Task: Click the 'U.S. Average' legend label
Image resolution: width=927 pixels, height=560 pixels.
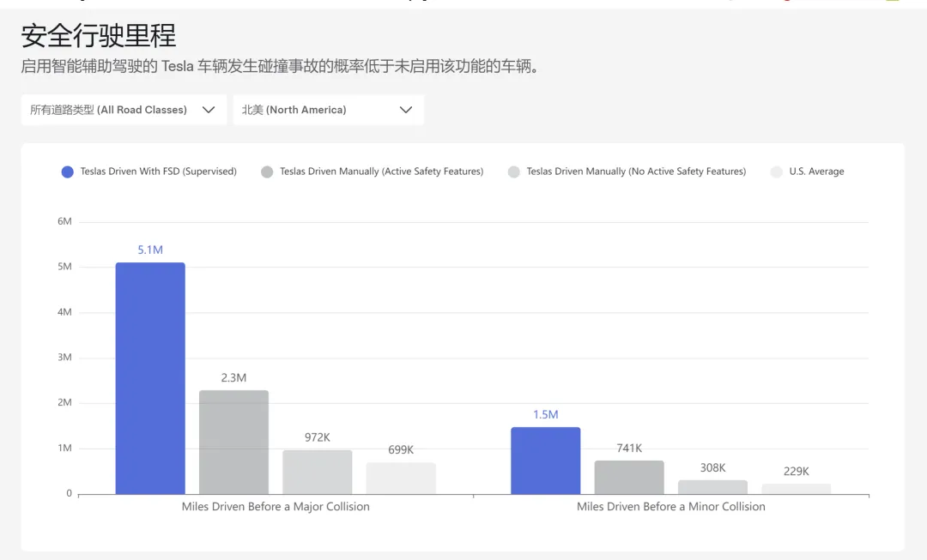Action: point(816,172)
